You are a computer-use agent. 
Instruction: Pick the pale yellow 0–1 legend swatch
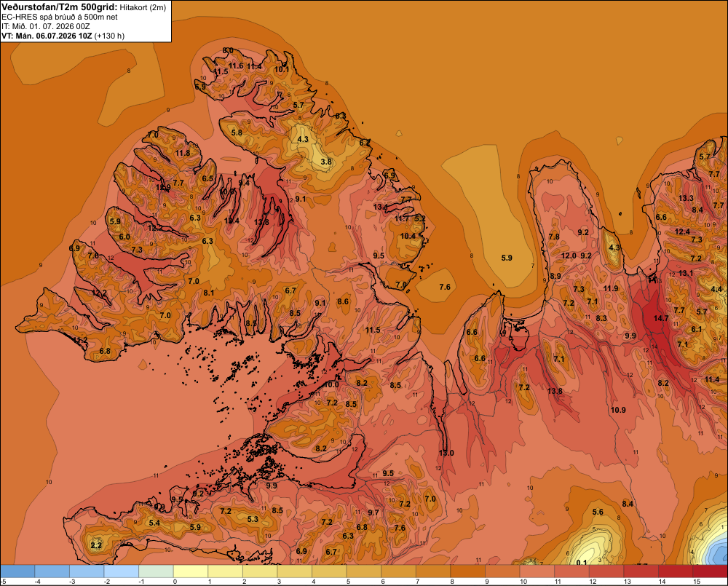click(191, 571)
